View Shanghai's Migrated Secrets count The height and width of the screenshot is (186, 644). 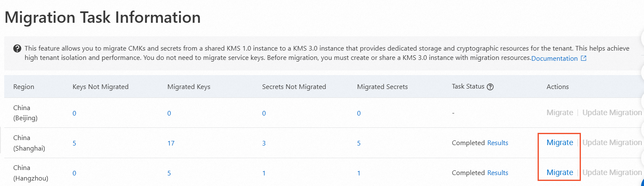359,143
